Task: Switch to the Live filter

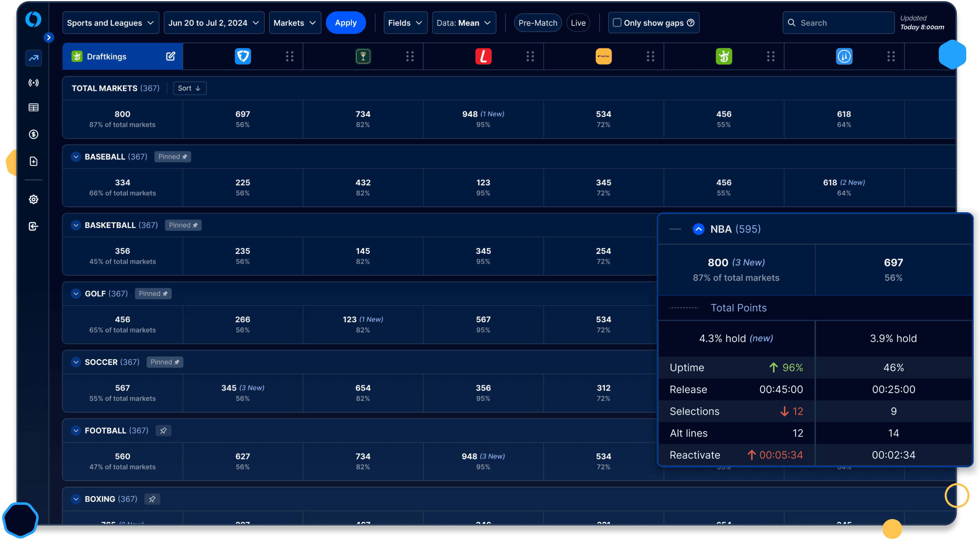Action: click(578, 23)
